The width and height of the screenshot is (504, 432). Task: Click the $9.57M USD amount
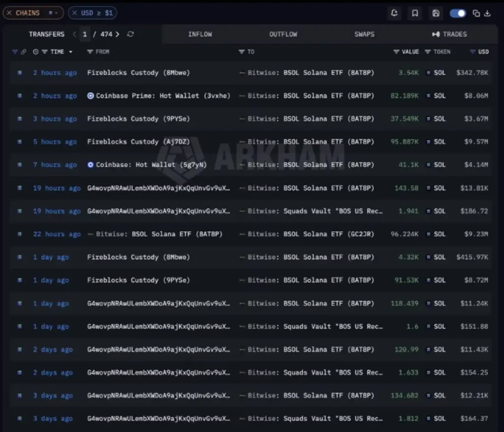[x=476, y=142]
